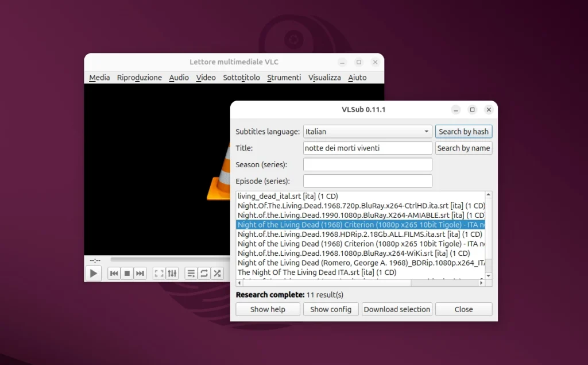Deselect the highlighted Criterion subtitle result

click(367, 224)
